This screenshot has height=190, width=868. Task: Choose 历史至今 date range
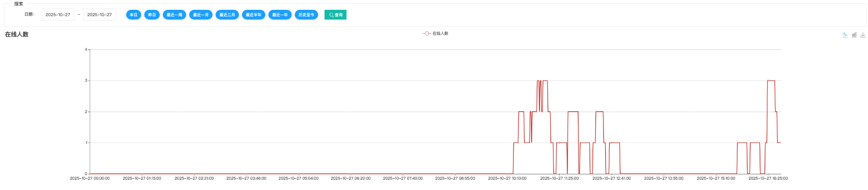(x=306, y=15)
